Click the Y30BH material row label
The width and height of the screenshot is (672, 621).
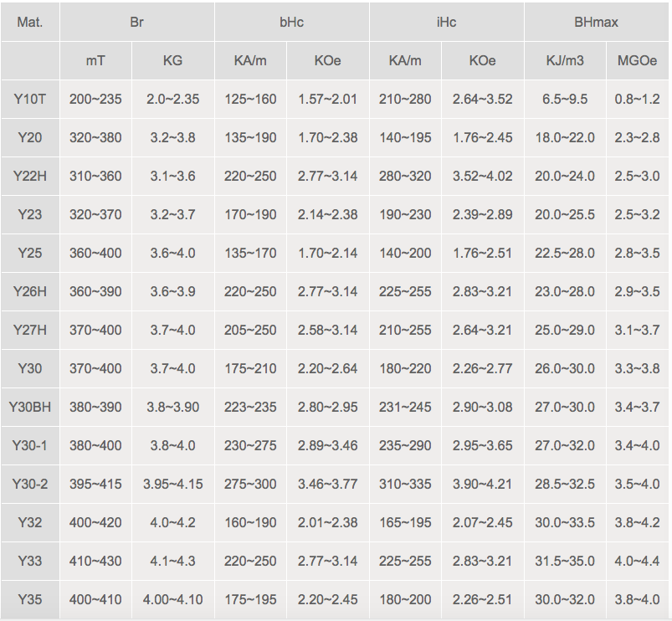29,408
